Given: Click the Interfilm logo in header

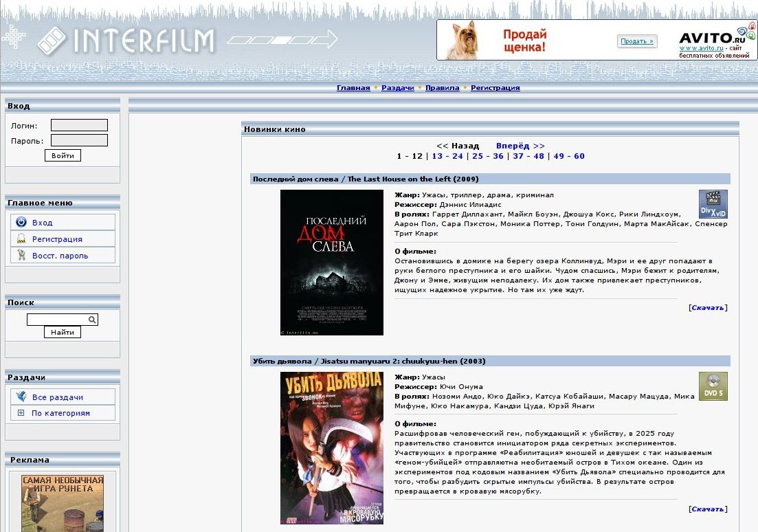Looking at the screenshot, I should pos(126,41).
